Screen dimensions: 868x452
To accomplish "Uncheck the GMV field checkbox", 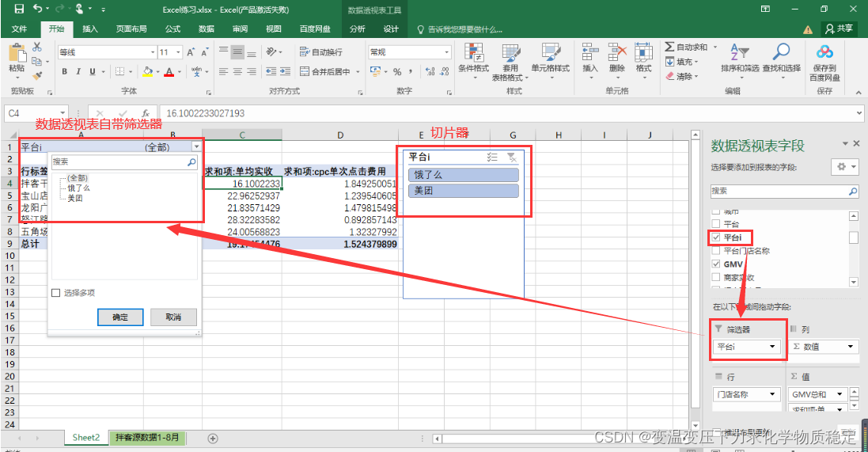I will pyautogui.click(x=716, y=264).
